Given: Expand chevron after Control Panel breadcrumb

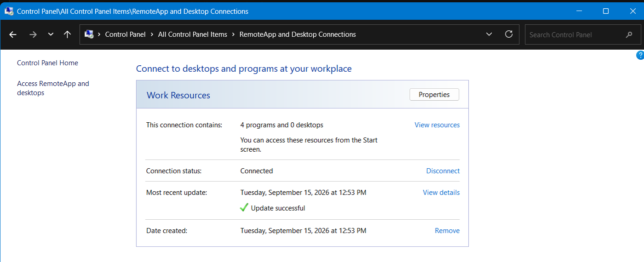Looking at the screenshot, I should (152, 34).
